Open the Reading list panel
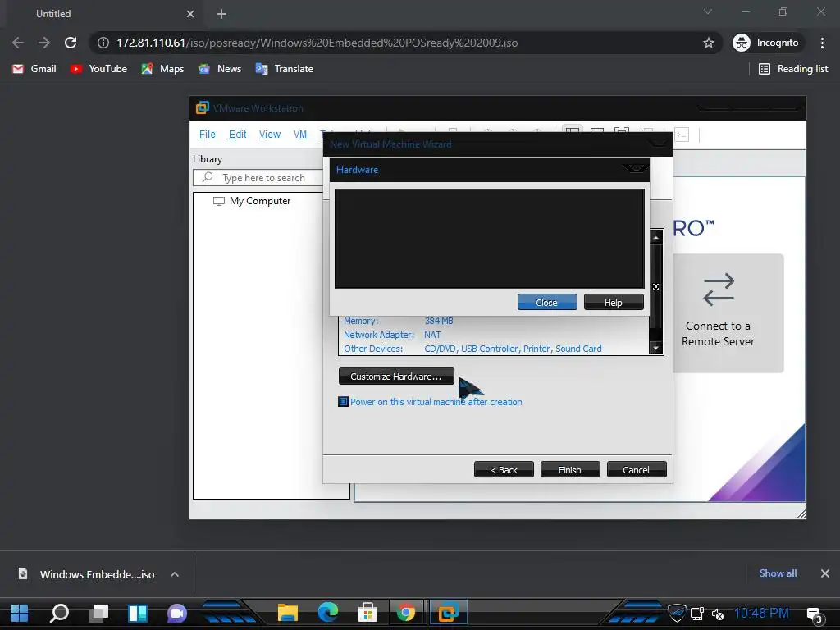The image size is (840, 630). coord(793,69)
